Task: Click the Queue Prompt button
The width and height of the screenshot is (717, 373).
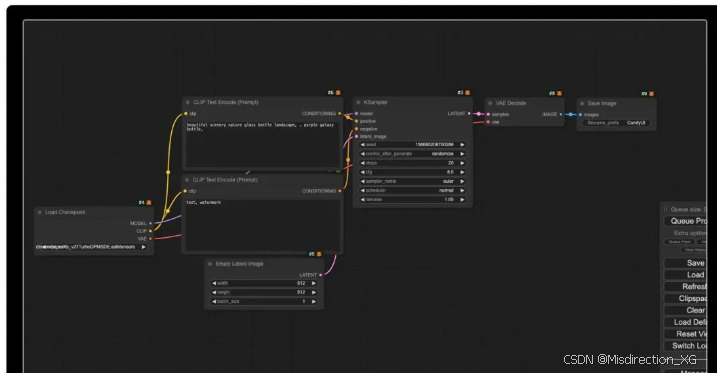Action: click(x=685, y=221)
